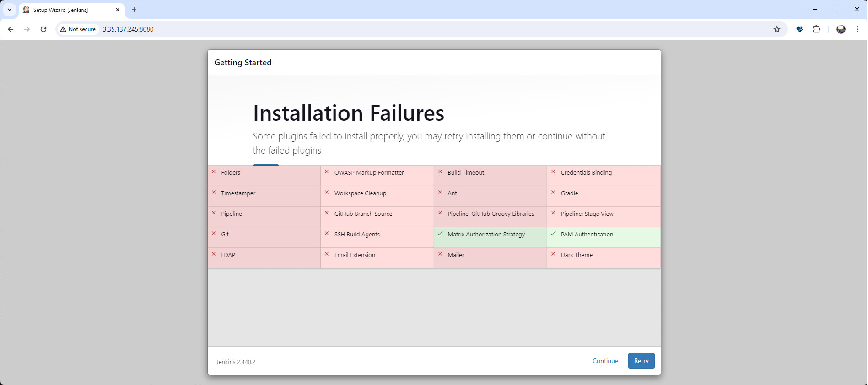Screen dimensions: 868x385
Task: Click the PAM Authentication checkmark icon
Action: 553,234
